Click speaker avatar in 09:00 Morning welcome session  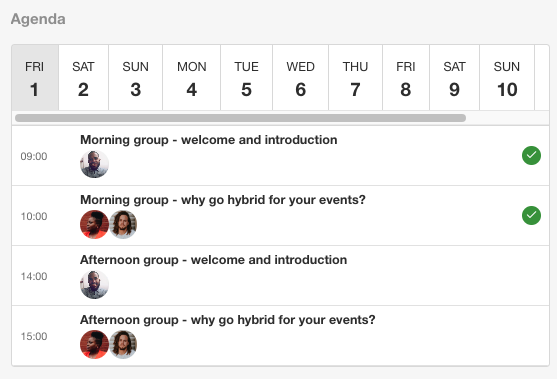pyautogui.click(x=94, y=164)
